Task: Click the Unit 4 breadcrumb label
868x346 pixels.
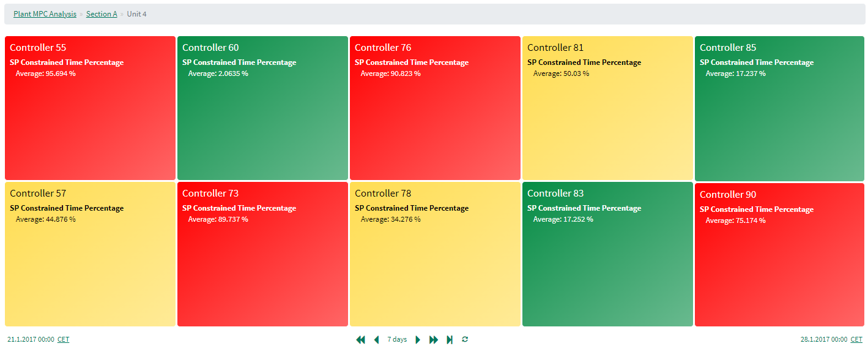Action: [x=137, y=14]
